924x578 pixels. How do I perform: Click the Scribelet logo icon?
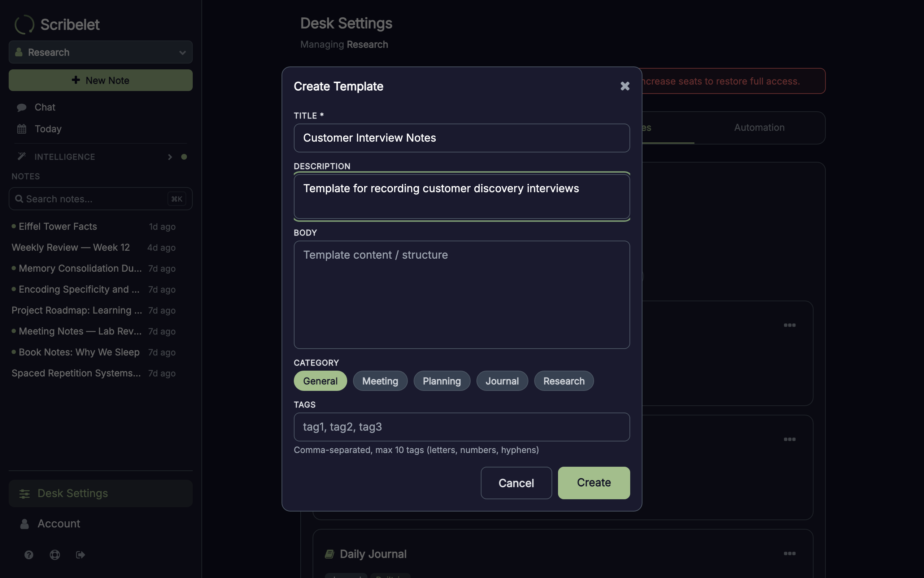(x=25, y=25)
